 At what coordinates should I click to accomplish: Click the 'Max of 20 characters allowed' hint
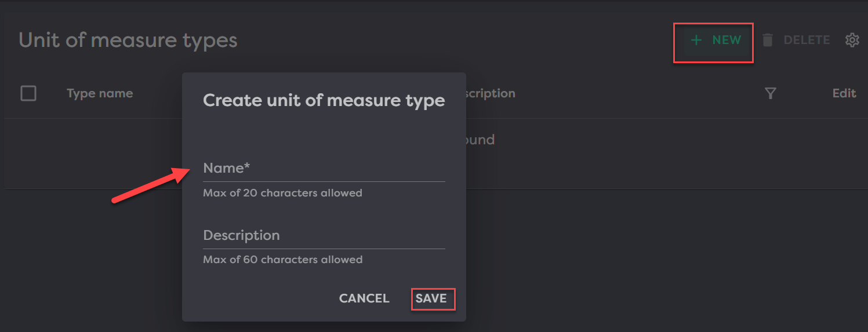282,193
